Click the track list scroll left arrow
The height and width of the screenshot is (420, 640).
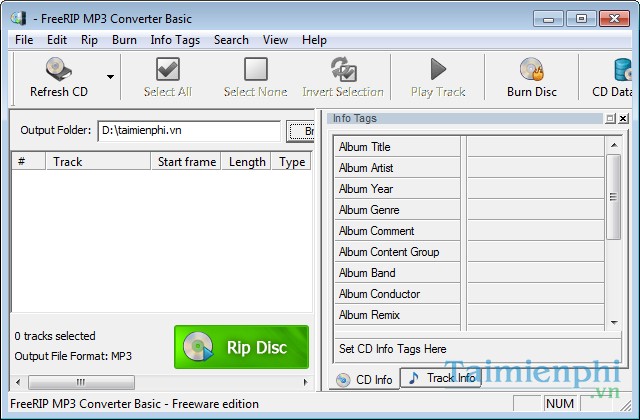18,382
